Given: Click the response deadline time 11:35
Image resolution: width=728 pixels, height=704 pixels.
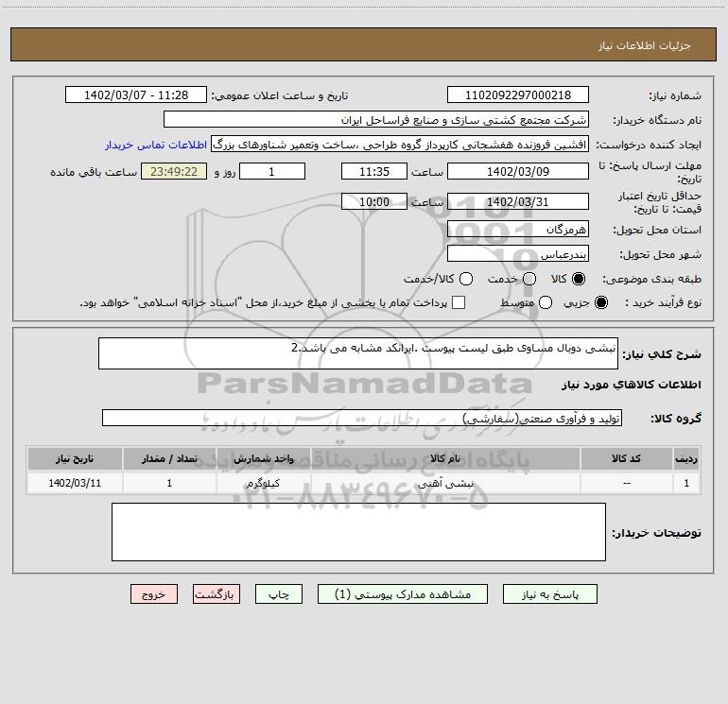Looking at the screenshot, I should point(374,172).
